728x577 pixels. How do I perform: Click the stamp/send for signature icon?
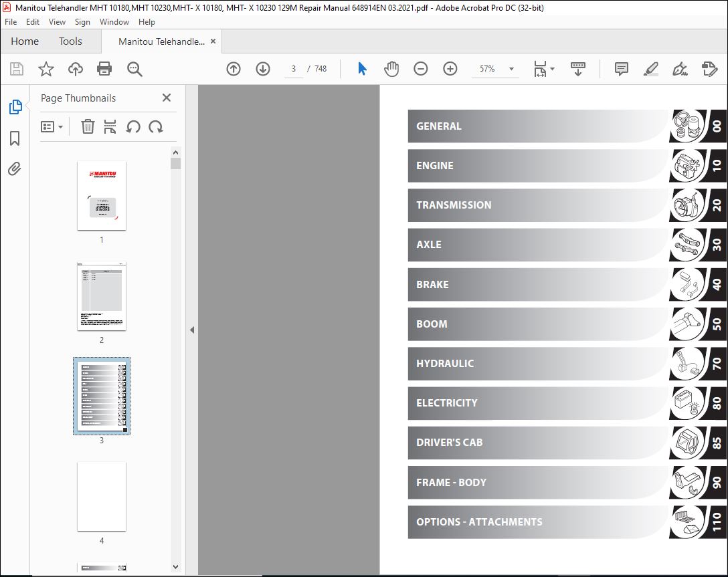click(709, 69)
